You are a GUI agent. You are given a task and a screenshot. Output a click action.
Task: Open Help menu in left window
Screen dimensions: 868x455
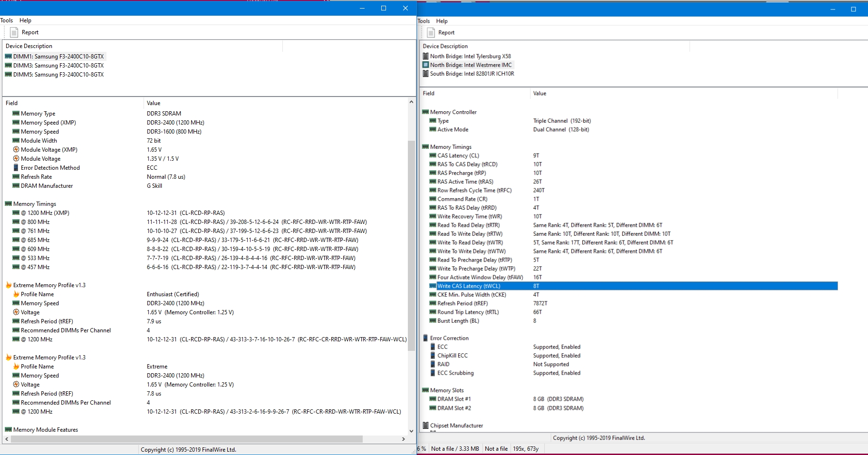25,20
